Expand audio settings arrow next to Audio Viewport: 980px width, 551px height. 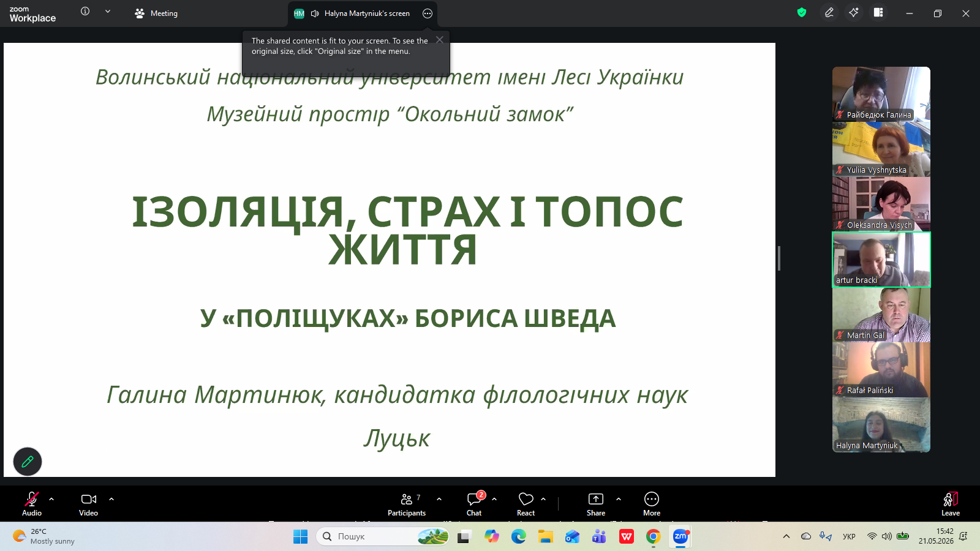(51, 499)
